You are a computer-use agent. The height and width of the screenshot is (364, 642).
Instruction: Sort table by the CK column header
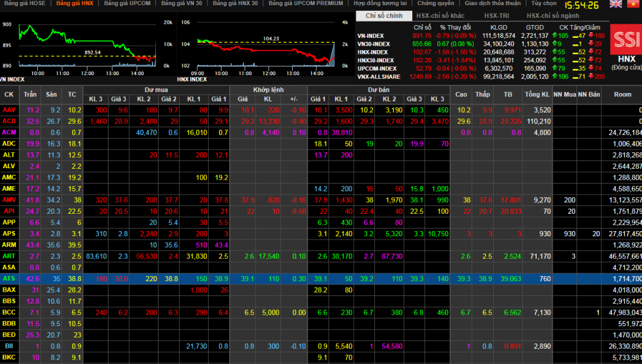(9, 94)
